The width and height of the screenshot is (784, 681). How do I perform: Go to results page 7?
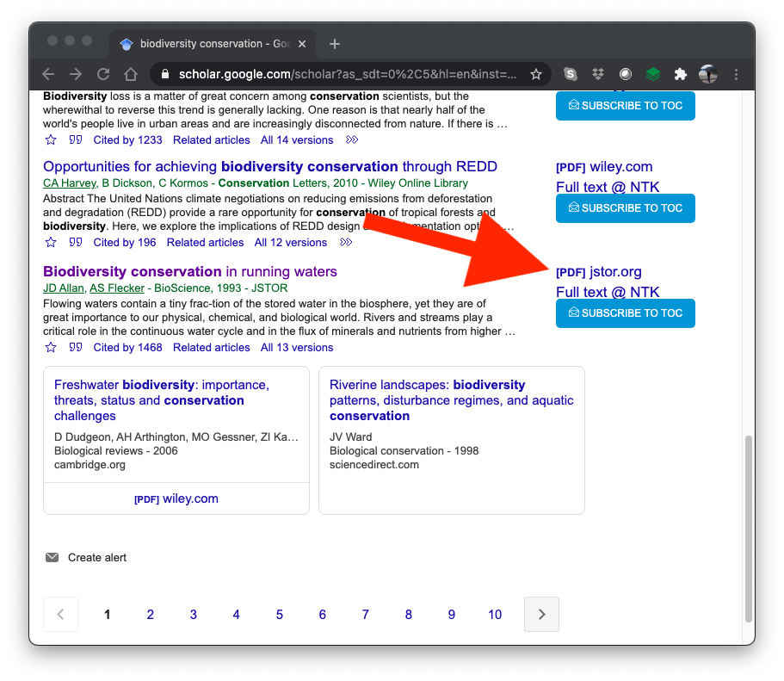point(365,615)
